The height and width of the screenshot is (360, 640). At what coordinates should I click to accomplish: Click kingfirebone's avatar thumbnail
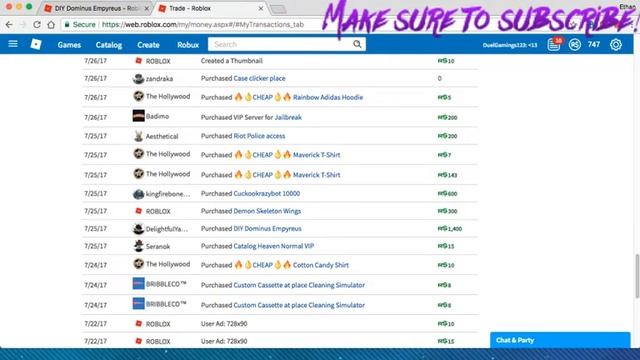click(x=138, y=194)
